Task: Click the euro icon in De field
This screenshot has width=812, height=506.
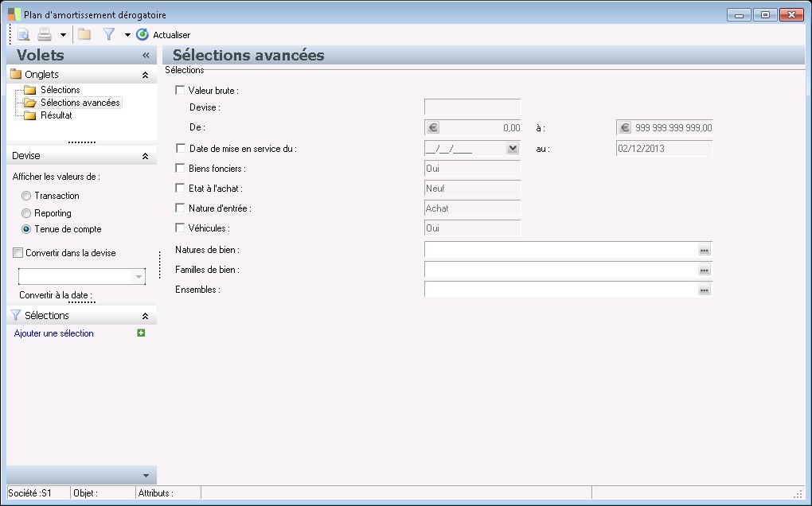Action: point(433,127)
